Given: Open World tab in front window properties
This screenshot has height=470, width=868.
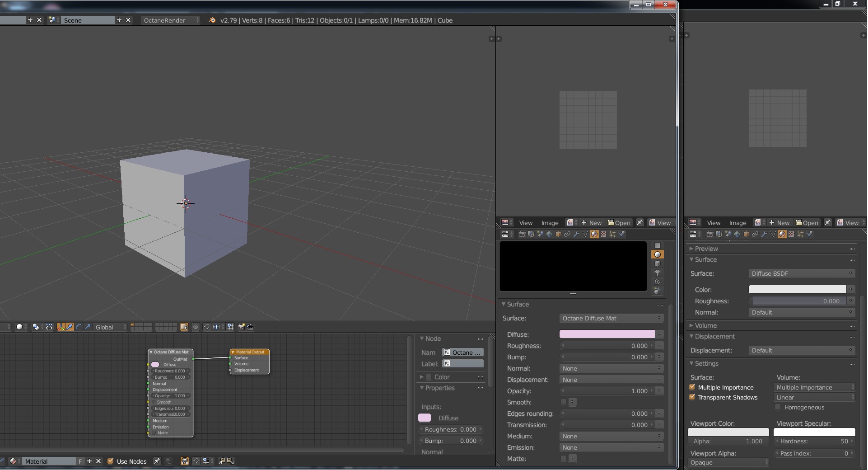Looking at the screenshot, I should tap(549, 234).
